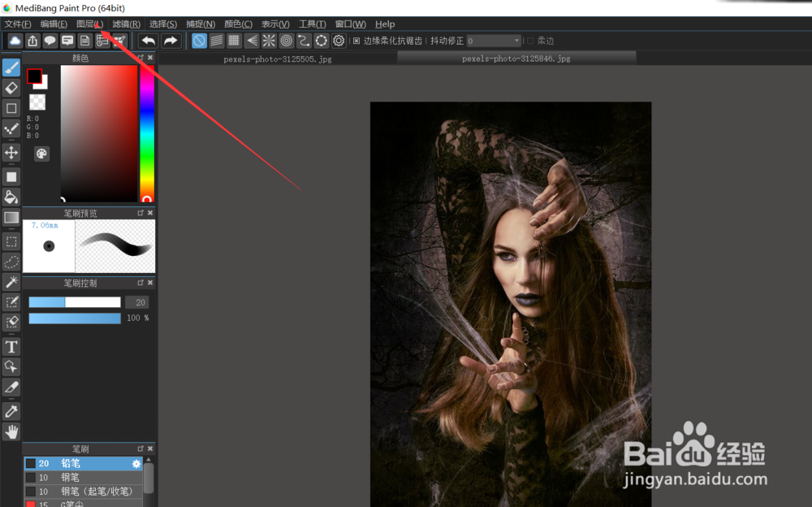This screenshot has height=507, width=812.
Task: Open the 选择(S) menu
Action: point(163,24)
